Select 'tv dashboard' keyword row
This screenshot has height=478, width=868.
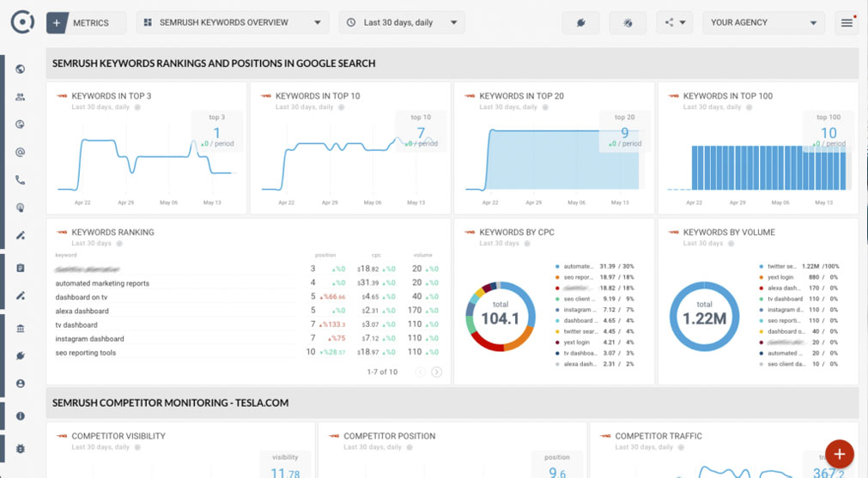(x=248, y=324)
